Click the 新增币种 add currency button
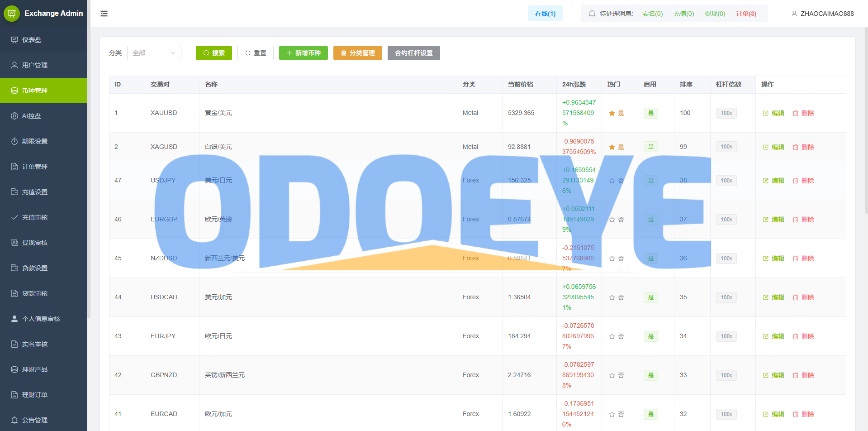 303,53
